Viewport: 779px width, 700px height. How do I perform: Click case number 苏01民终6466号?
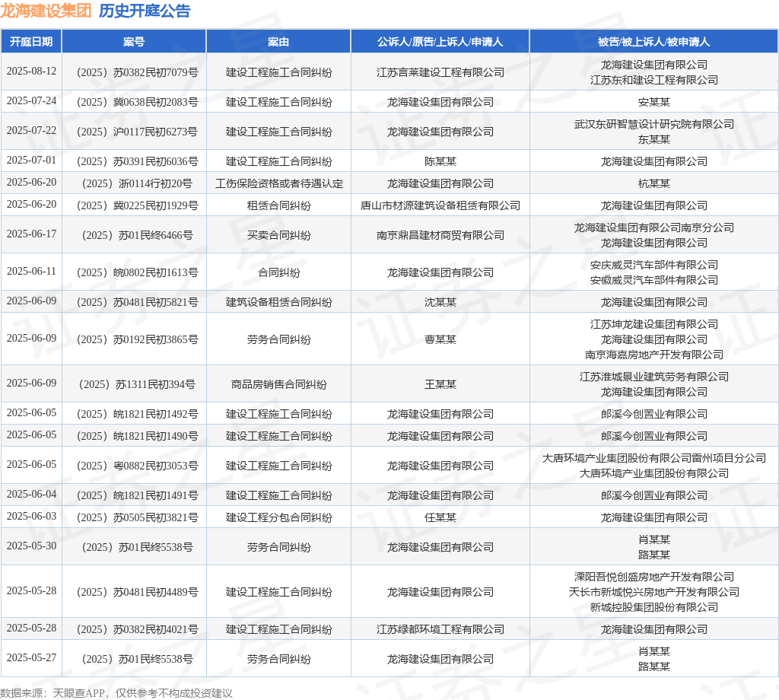tap(137, 235)
